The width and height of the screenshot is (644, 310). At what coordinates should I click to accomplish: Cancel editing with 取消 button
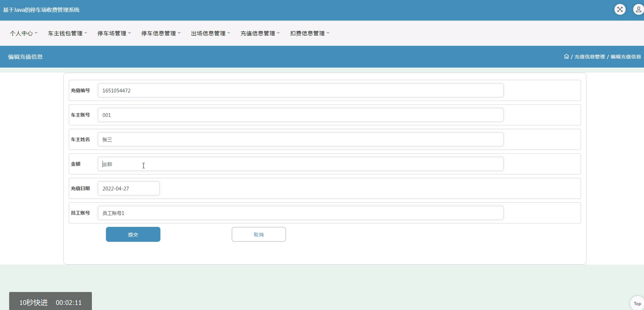[259, 234]
